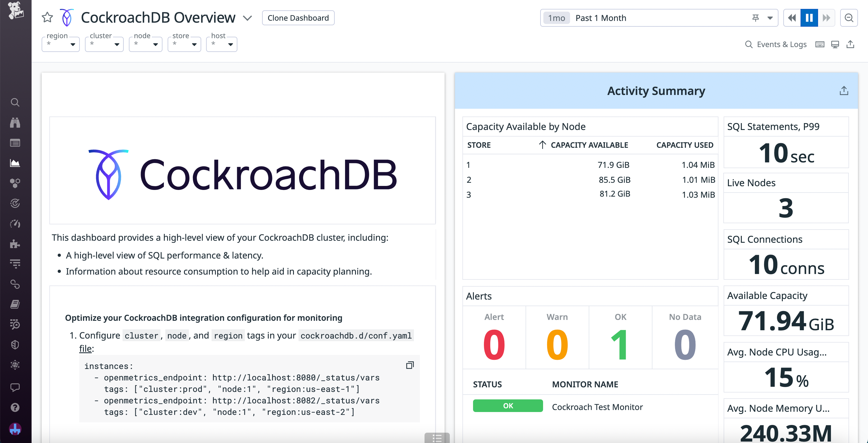Open the Events list icon in sidebar
Screen dimensions: 868x443
15,143
